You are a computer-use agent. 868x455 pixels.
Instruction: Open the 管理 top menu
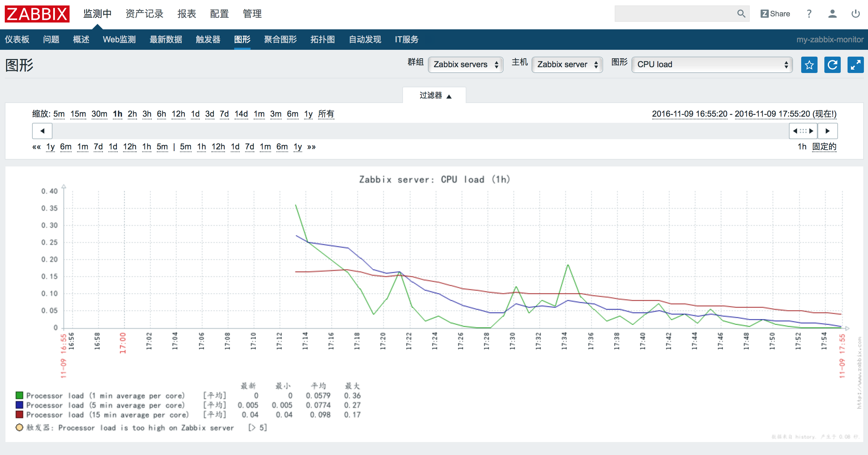[252, 14]
